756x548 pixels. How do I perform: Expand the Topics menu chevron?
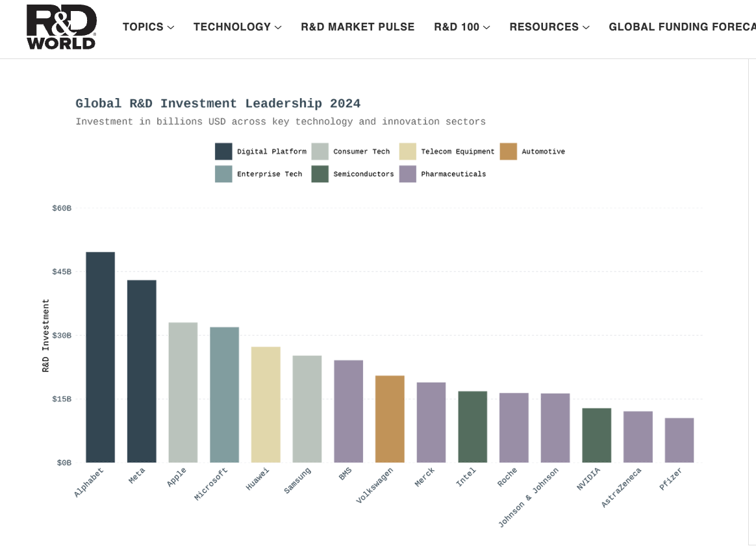tap(171, 27)
